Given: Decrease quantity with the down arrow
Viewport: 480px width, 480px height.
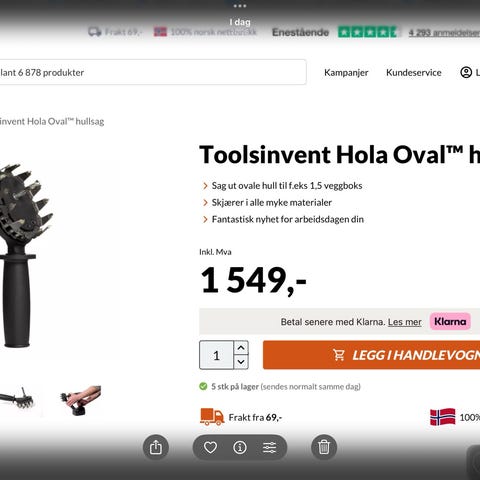Looking at the screenshot, I should pos(241,362).
